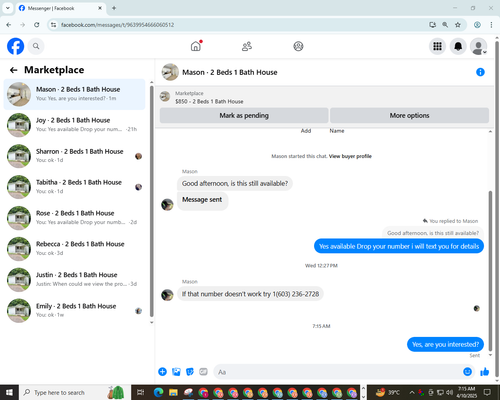This screenshot has height=400, width=500.
Task: Open More options for the listing
Action: click(x=409, y=115)
